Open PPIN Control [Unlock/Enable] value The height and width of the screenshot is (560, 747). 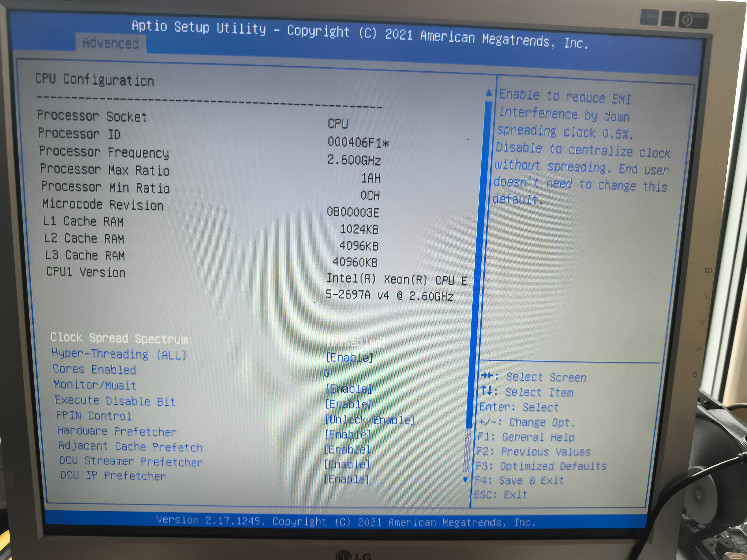pyautogui.click(x=369, y=420)
